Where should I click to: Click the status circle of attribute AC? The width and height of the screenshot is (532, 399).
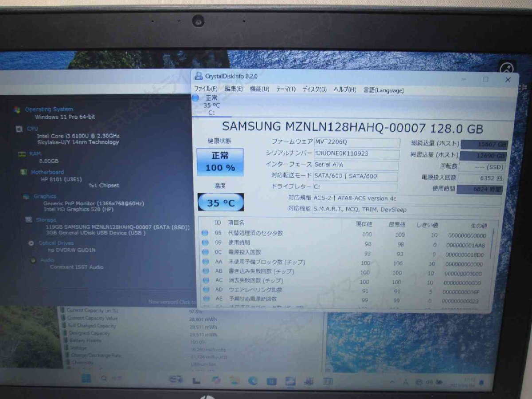206,281
